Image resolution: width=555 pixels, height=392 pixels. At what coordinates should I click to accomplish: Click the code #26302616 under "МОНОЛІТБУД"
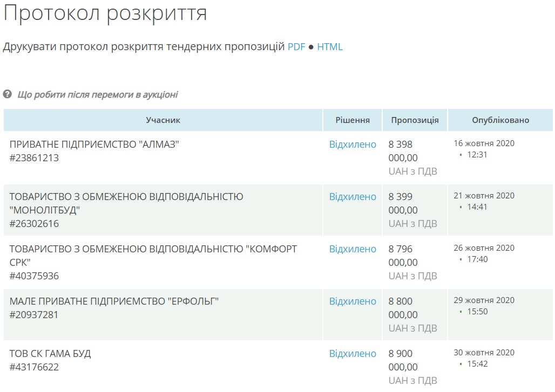34,224
